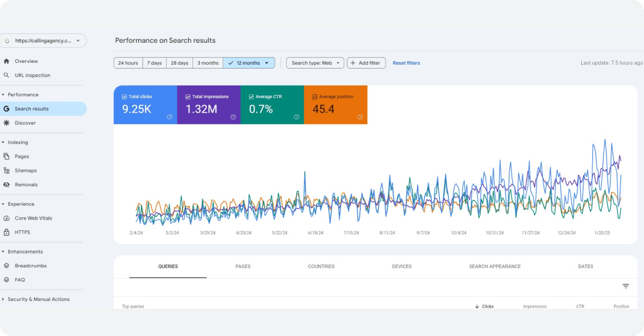
Task: Open Core Web Vitals gauge icon
Action: tap(7, 218)
